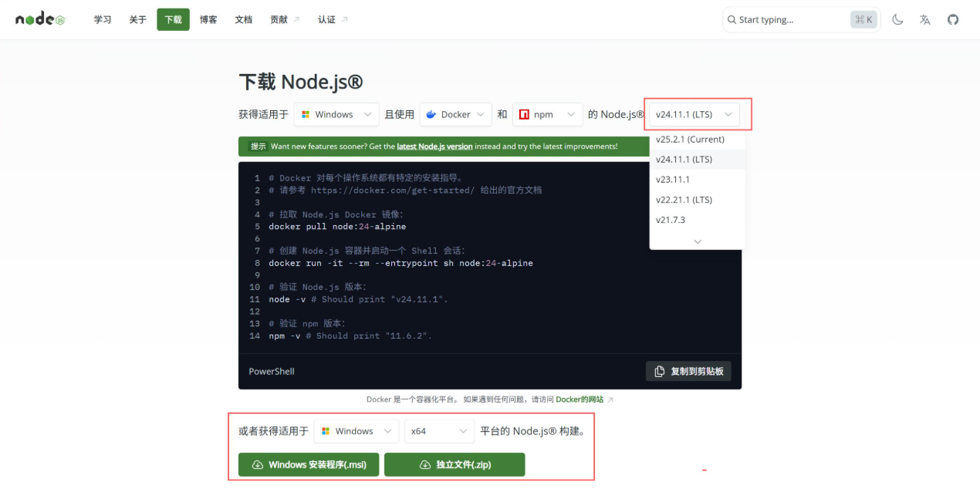
Task: Open the Docker的网站 link
Action: 580,399
